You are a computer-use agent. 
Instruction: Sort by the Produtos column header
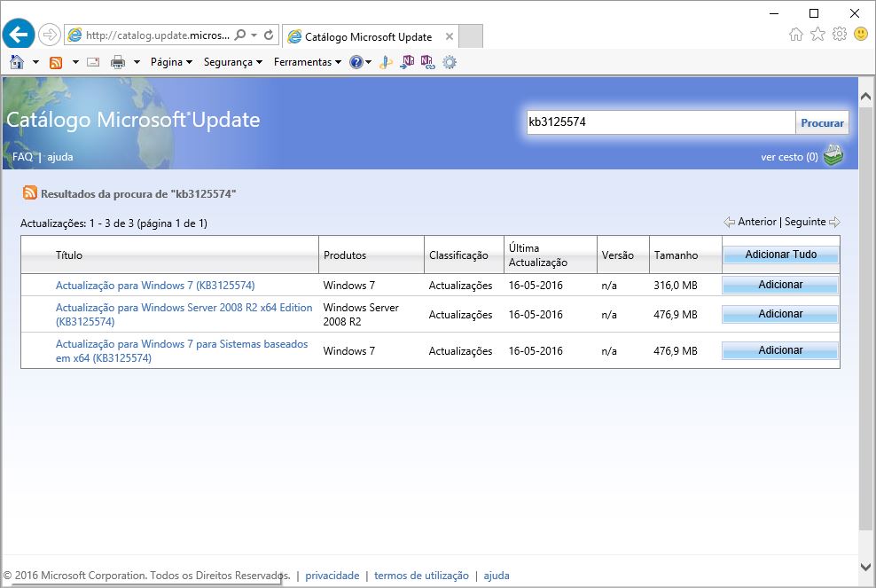click(x=345, y=255)
